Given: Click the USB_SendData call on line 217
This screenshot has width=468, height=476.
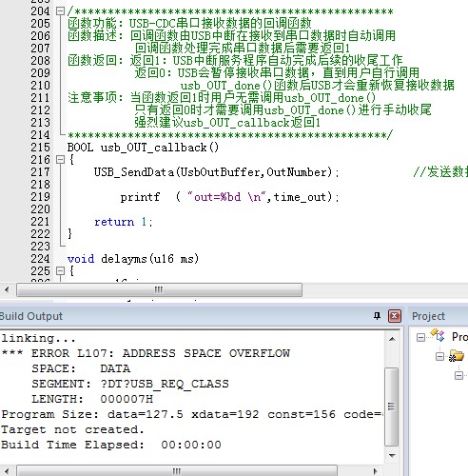Looking at the screenshot, I should 216,172.
